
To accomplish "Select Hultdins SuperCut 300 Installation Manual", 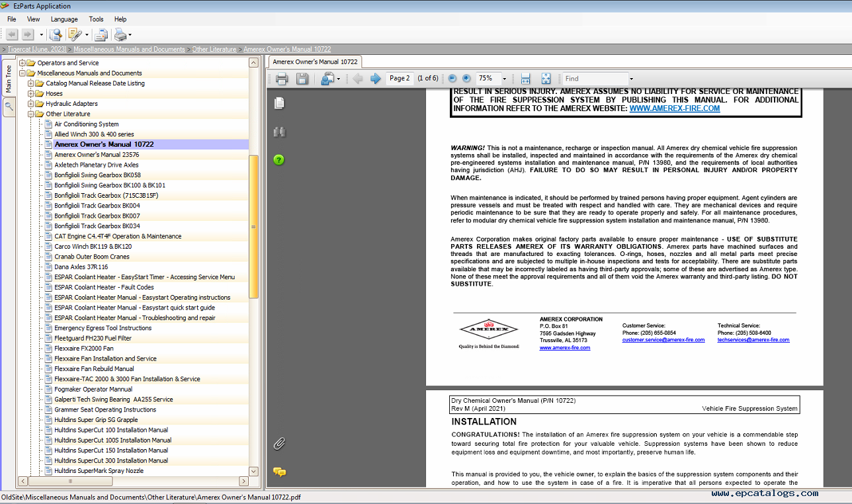I will (111, 460).
